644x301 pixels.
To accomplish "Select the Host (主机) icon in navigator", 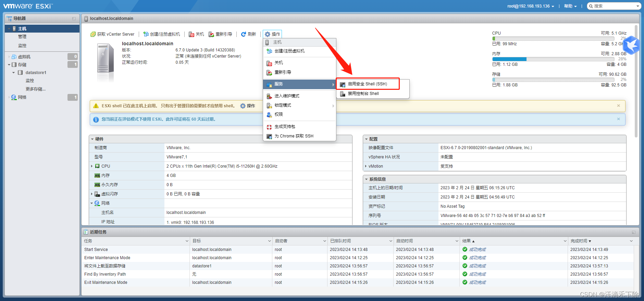I will point(14,29).
